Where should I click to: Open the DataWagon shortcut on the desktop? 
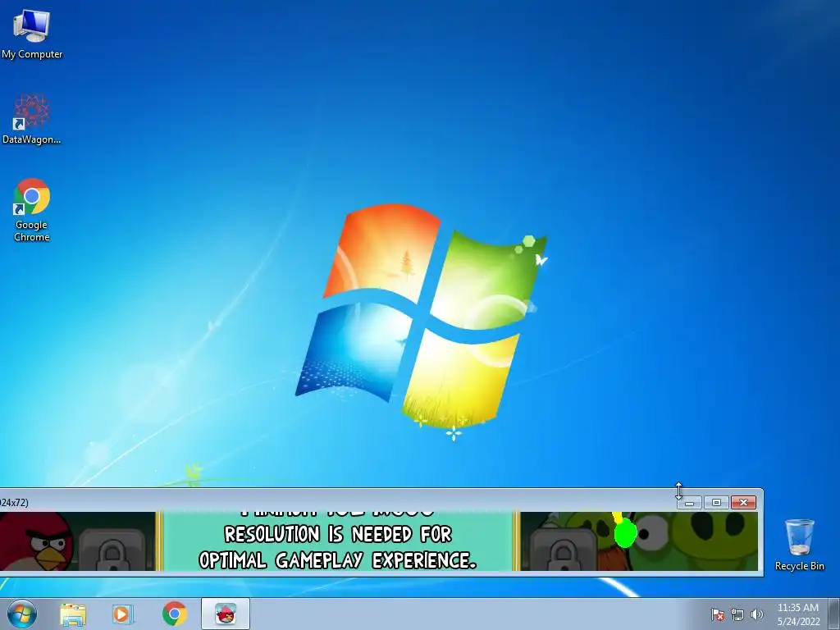tap(32, 120)
